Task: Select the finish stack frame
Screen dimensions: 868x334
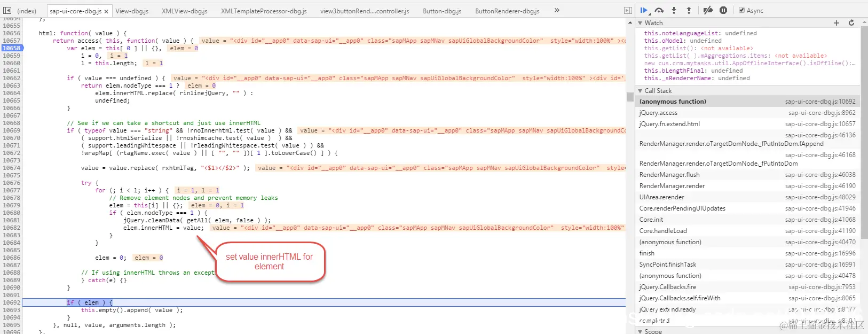Action: pyautogui.click(x=747, y=253)
